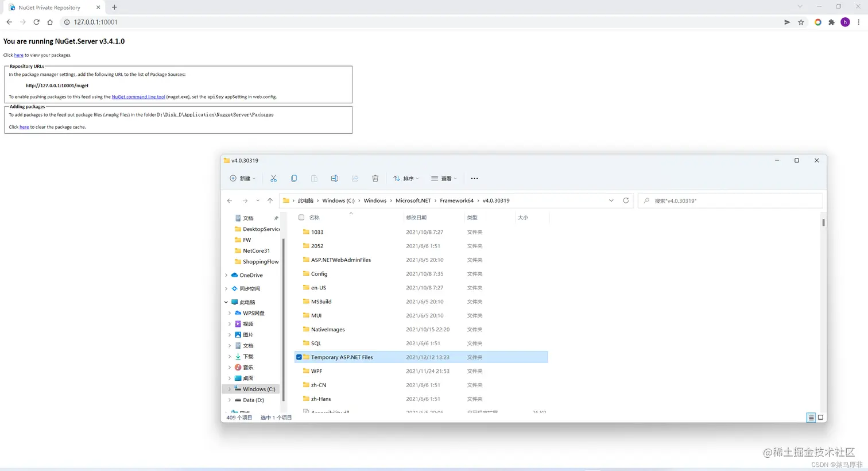Switch to large thumbnails view icon
Image resolution: width=868 pixels, height=471 pixels.
(820, 418)
